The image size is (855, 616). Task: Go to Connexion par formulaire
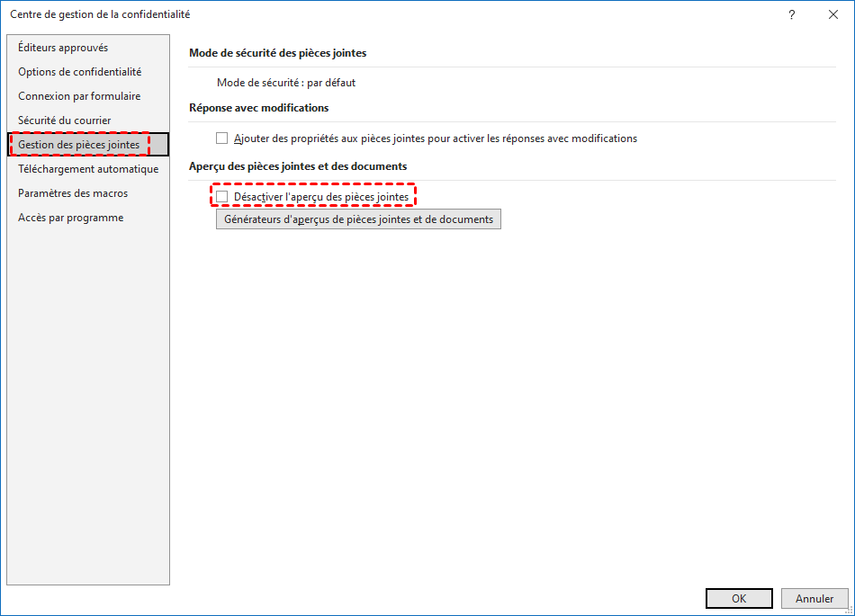click(88, 96)
